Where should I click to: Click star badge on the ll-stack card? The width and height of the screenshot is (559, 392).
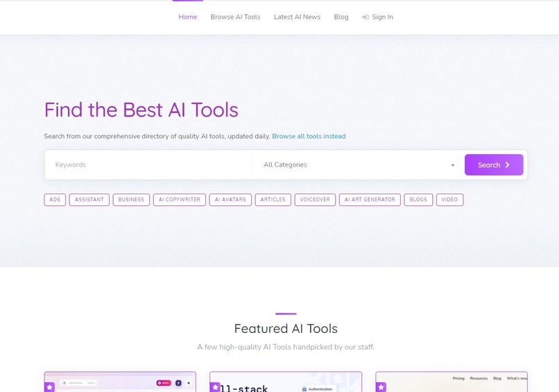point(215,387)
